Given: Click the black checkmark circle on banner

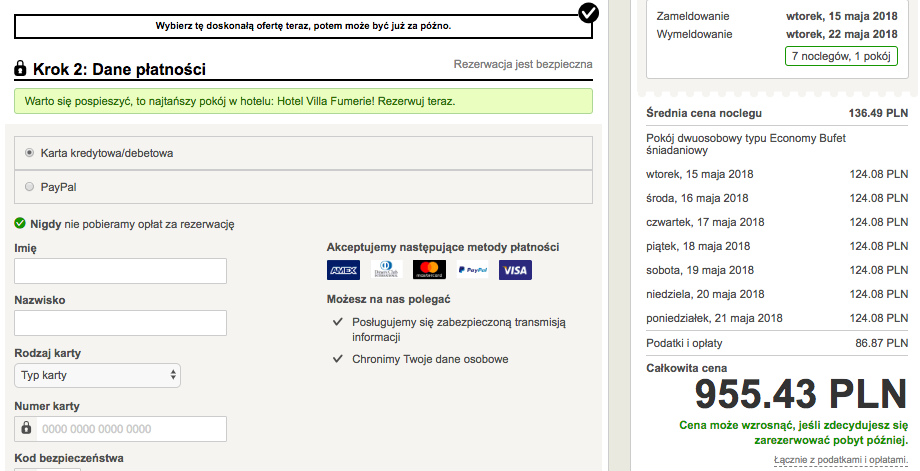Looking at the screenshot, I should [589, 12].
